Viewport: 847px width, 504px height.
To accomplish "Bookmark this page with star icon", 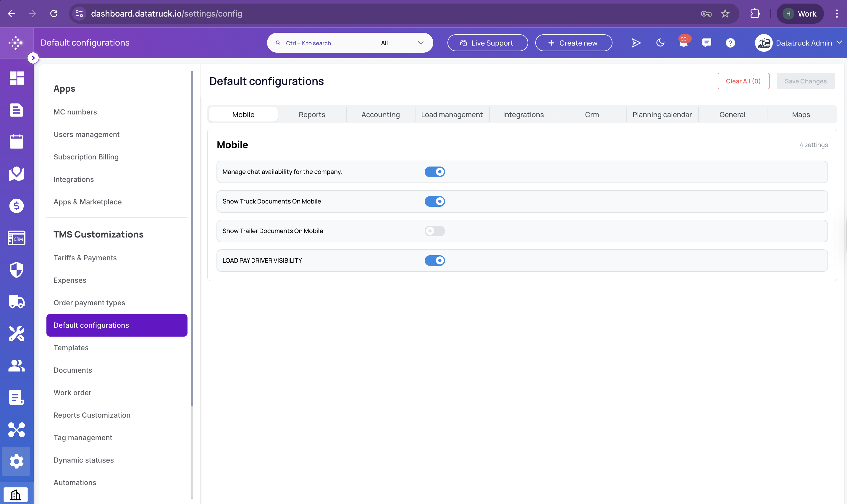I will pos(725,14).
